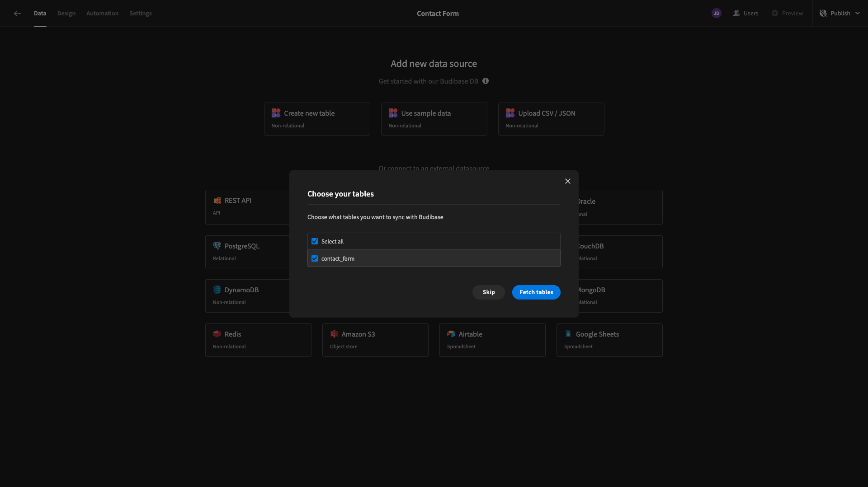The height and width of the screenshot is (487, 868).
Task: Open the Users panel icon
Action: coord(736,14)
